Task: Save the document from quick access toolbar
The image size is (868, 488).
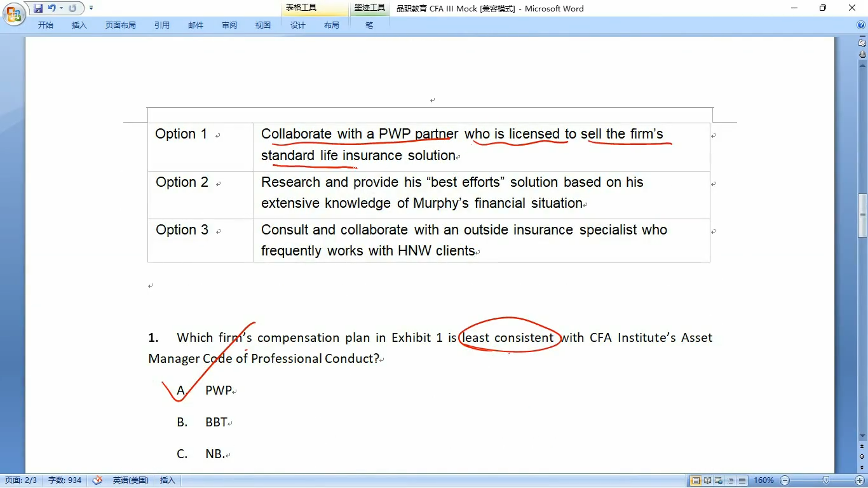Action: pos(38,8)
